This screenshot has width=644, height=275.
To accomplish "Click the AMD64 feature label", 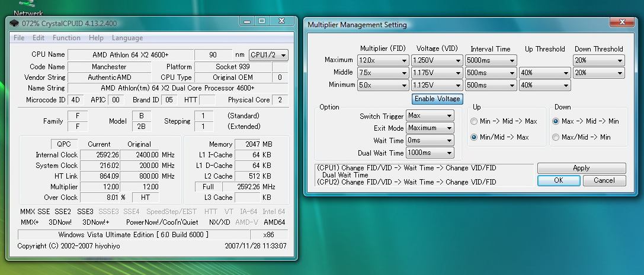I will (x=274, y=222).
